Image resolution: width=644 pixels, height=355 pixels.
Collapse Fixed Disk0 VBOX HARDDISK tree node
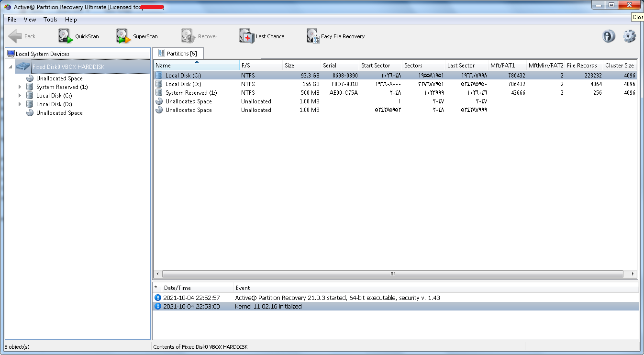coord(11,67)
